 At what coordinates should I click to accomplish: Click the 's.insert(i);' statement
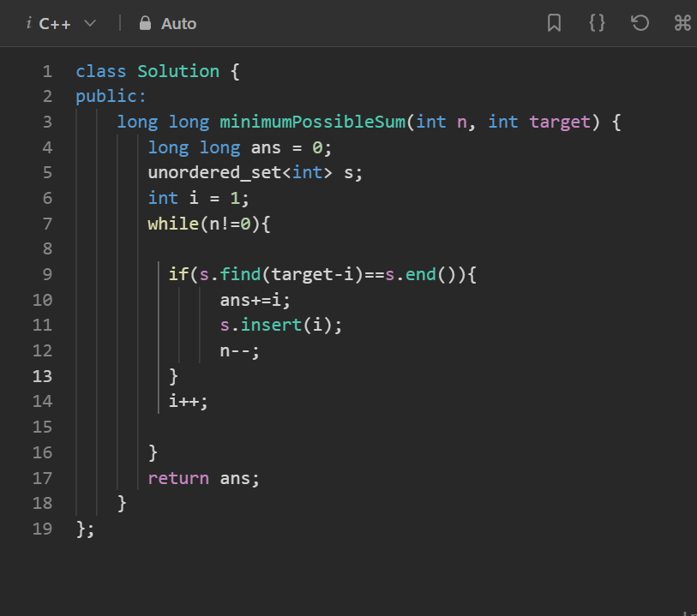281,326
